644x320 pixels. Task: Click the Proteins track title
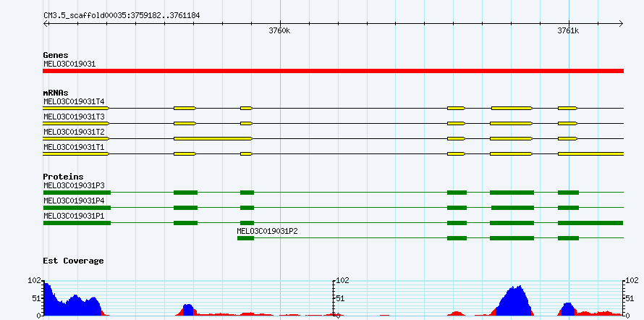(63, 177)
